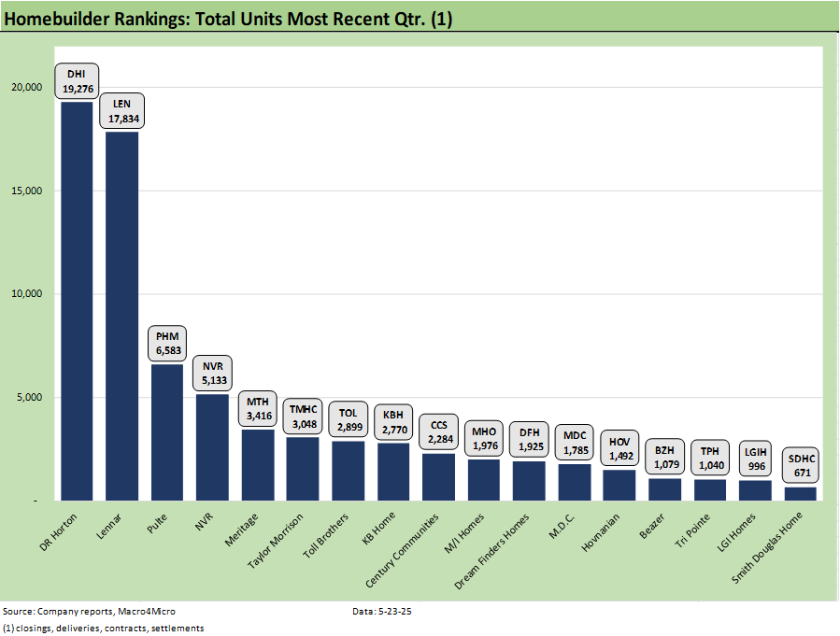Click the SDHC 671 data label

click(x=801, y=465)
